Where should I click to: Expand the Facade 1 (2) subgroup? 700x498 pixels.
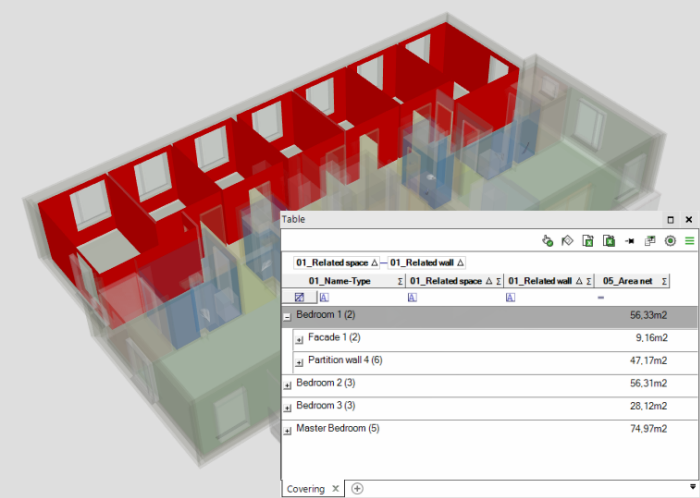[x=299, y=340]
